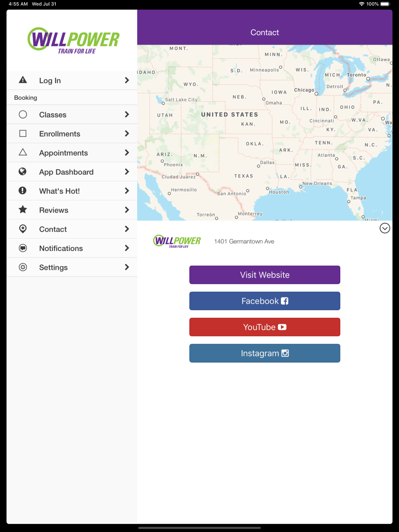399x532 pixels.
Task: Tap Houston on the map
Action: (279, 192)
